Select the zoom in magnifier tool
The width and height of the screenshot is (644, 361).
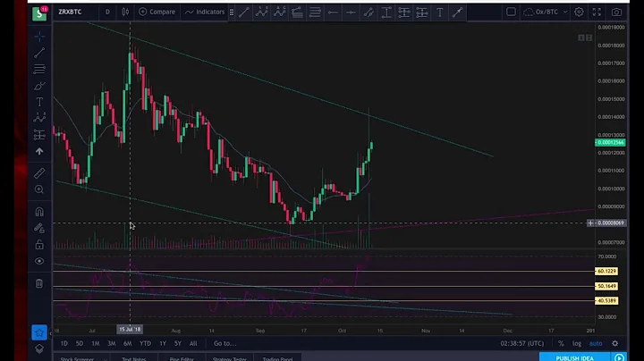click(x=39, y=189)
